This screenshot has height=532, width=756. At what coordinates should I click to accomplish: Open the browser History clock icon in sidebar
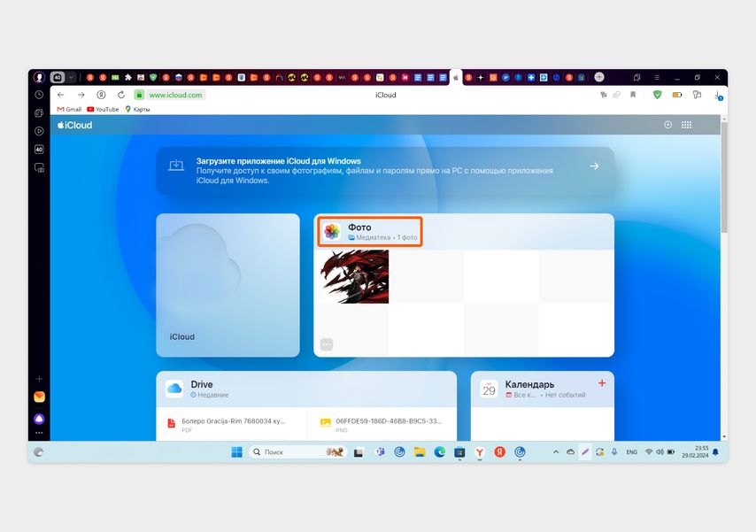(x=39, y=95)
